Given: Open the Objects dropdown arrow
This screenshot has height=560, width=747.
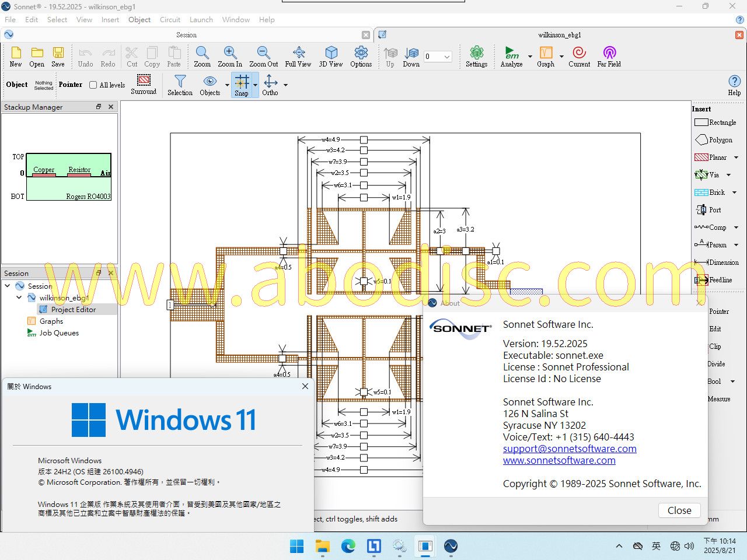Looking at the screenshot, I should [227, 85].
